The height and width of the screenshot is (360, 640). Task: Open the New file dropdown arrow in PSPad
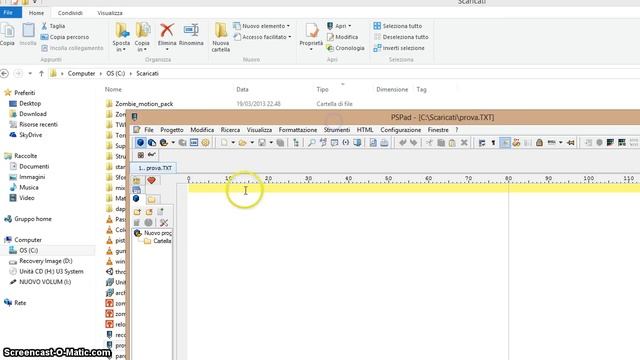pos(233,143)
